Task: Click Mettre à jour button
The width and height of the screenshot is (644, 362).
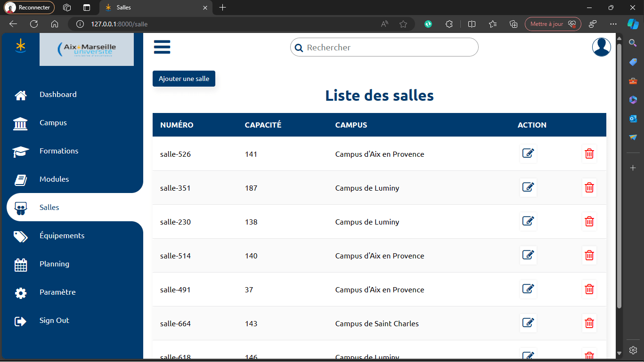Action: (x=553, y=24)
